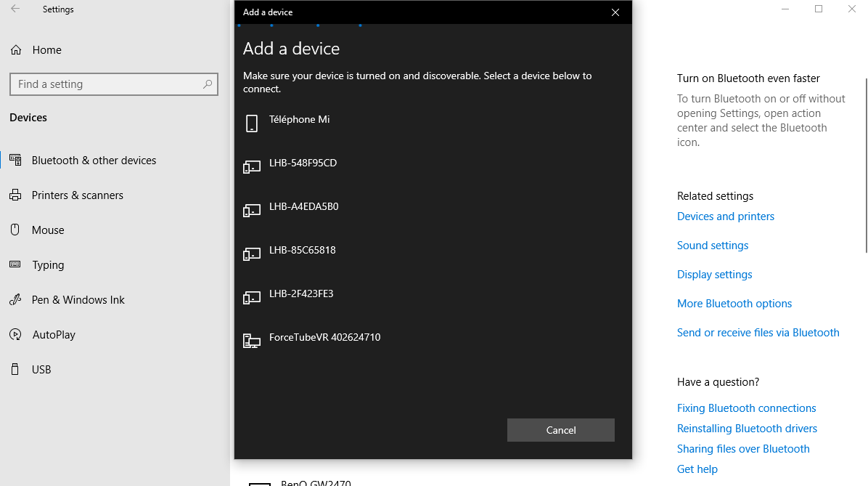Open Send or receive files via Bluetooth
This screenshot has width=868, height=486.
click(x=758, y=333)
